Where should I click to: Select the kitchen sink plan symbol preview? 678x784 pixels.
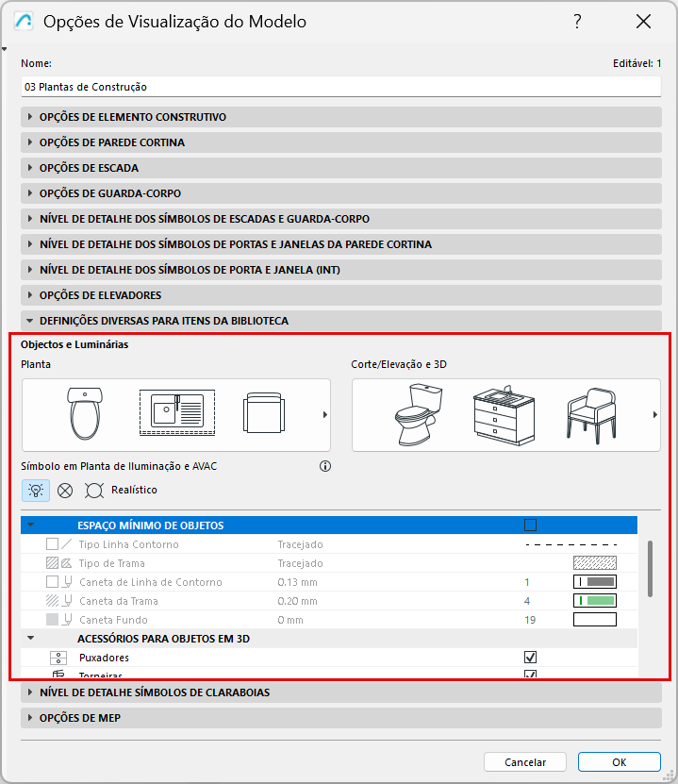pyautogui.click(x=177, y=412)
